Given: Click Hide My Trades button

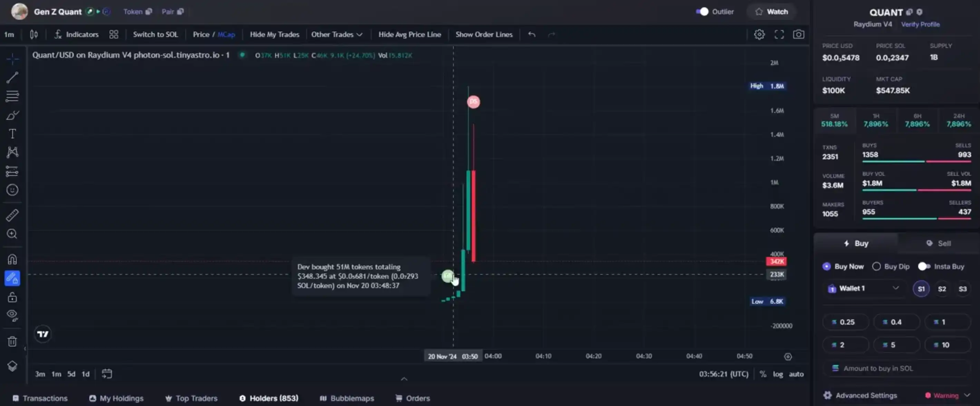Looking at the screenshot, I should tap(274, 34).
